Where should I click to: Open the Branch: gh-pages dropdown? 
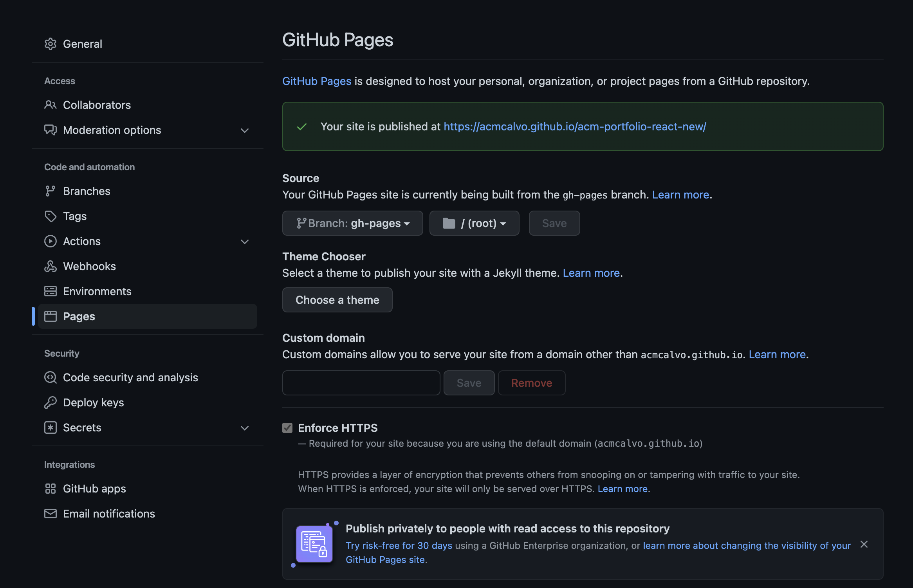point(352,223)
